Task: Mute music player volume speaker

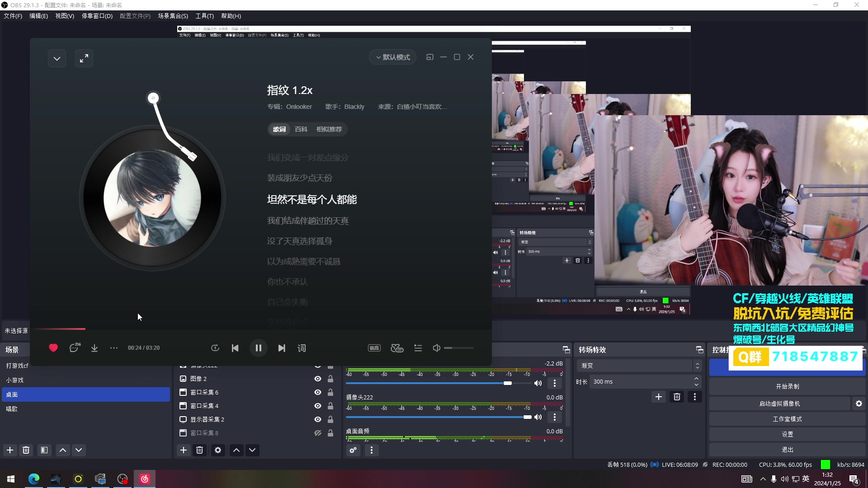Action: pyautogui.click(x=436, y=348)
